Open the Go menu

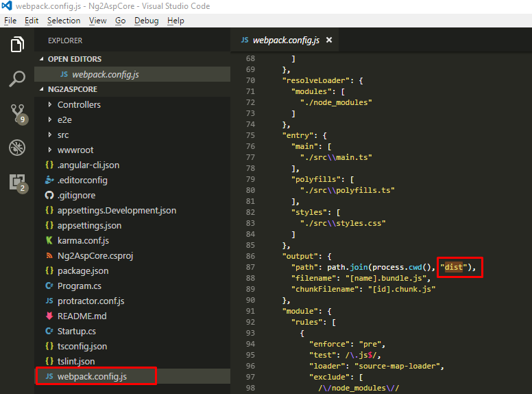tap(120, 21)
